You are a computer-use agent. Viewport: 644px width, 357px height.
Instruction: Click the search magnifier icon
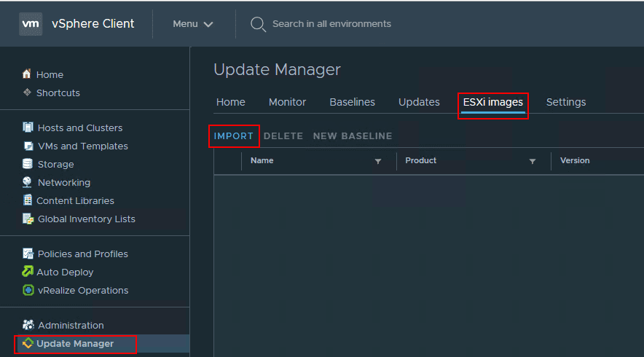[258, 24]
